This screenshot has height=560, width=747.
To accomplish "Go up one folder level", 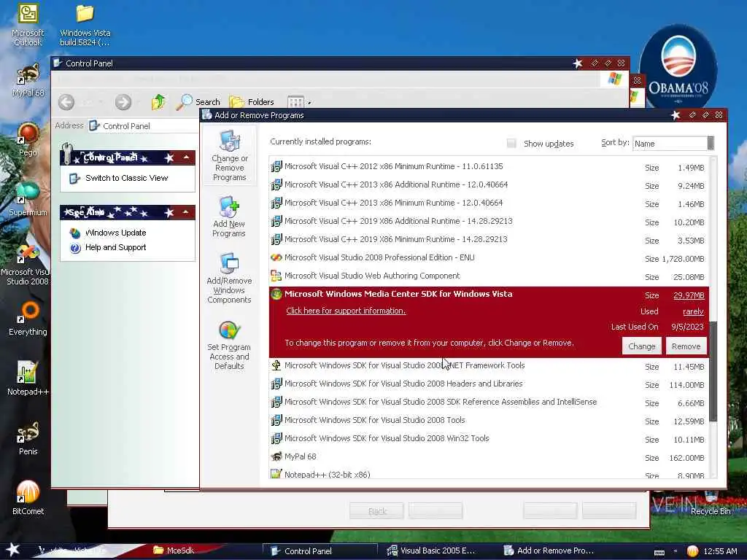I will (158, 102).
